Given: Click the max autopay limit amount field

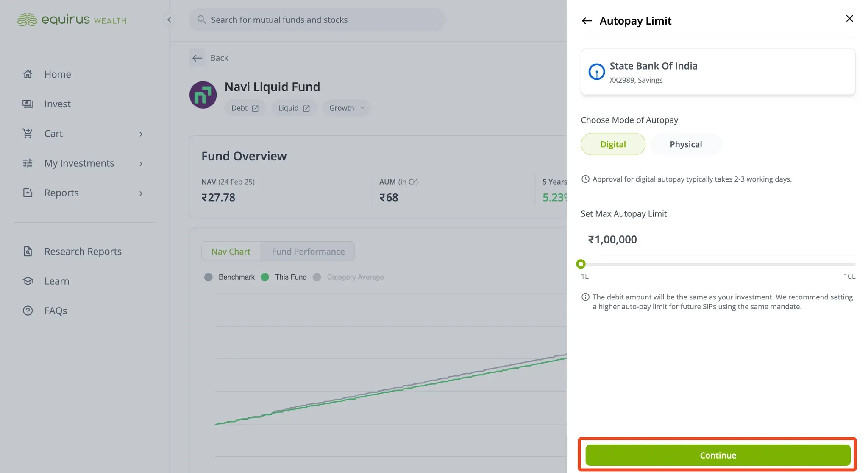Looking at the screenshot, I should [718, 240].
